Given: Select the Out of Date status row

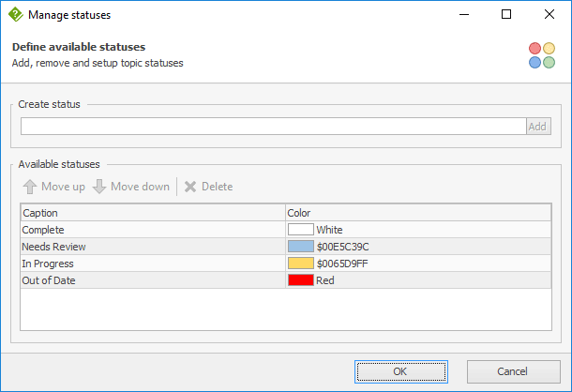Looking at the screenshot, I should pyautogui.click(x=286, y=280).
